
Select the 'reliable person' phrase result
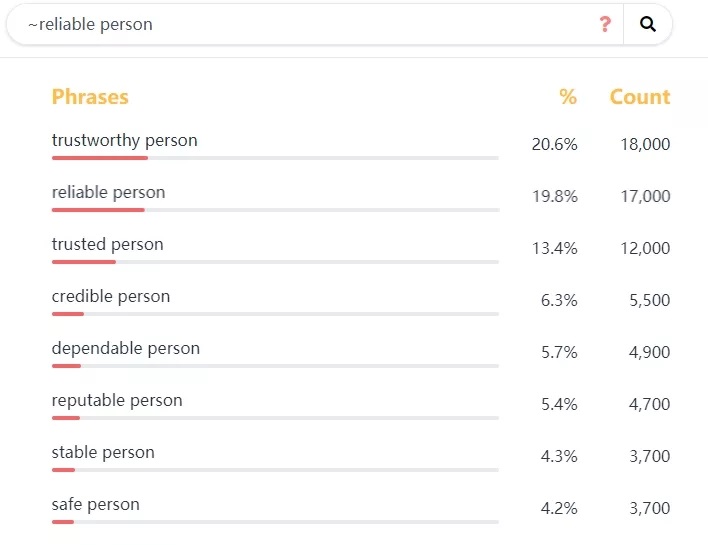(x=109, y=193)
